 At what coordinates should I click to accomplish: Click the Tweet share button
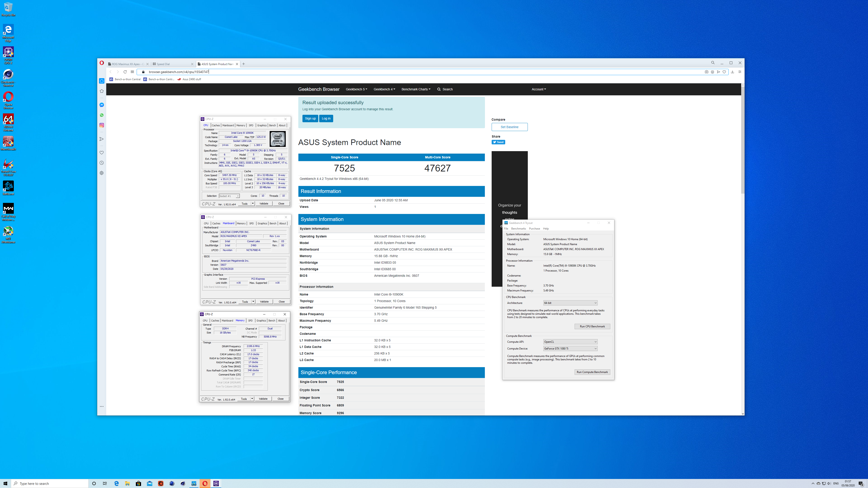pyautogui.click(x=498, y=142)
